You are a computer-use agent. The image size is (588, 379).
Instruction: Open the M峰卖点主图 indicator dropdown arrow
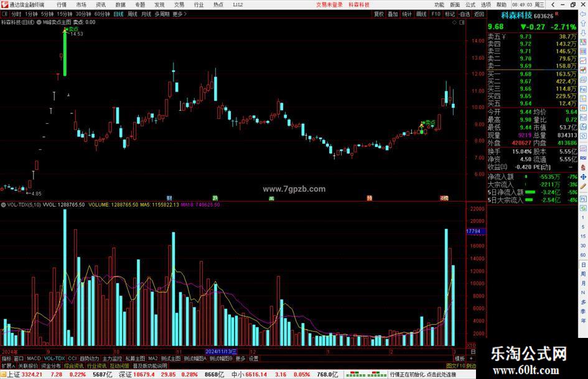point(39,22)
